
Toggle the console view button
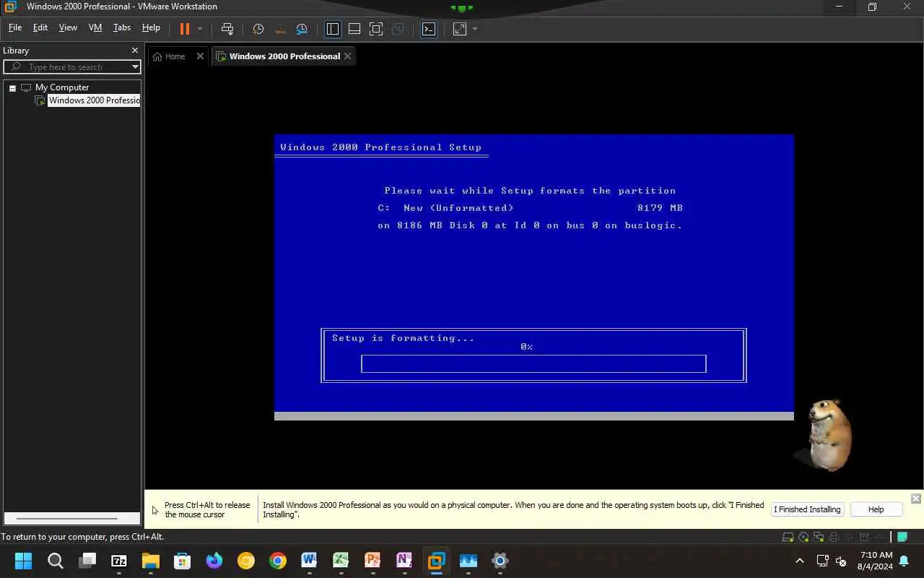click(429, 29)
